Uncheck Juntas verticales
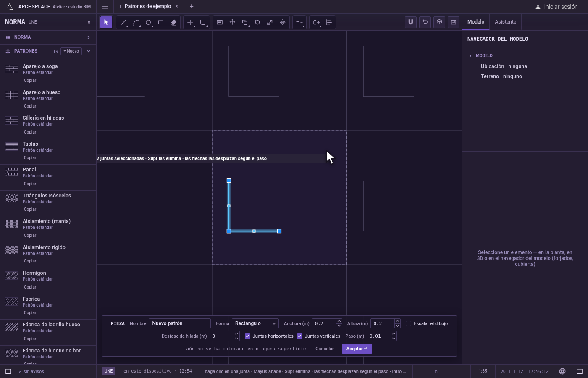Screen dimensions: 588x378 point(299,336)
